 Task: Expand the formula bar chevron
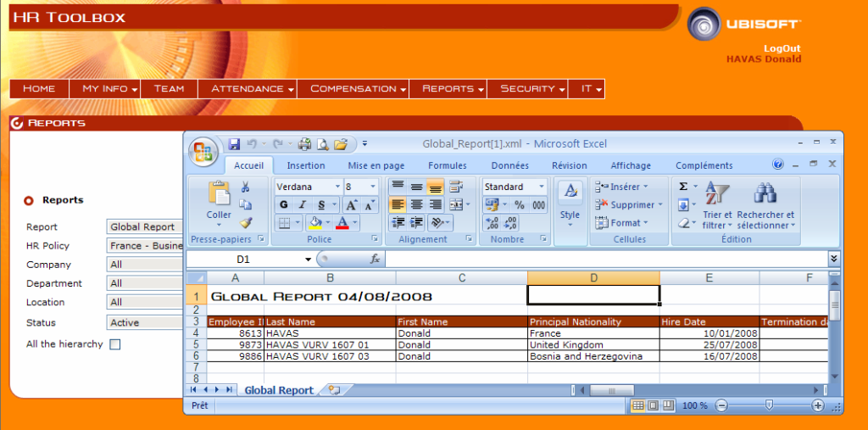[834, 258]
